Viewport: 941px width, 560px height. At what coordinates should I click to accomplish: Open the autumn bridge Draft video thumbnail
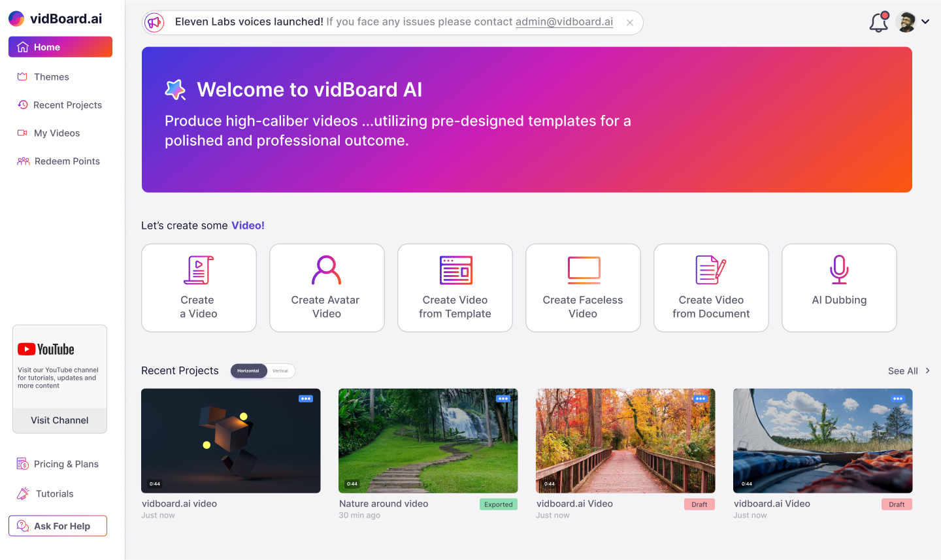(x=625, y=440)
